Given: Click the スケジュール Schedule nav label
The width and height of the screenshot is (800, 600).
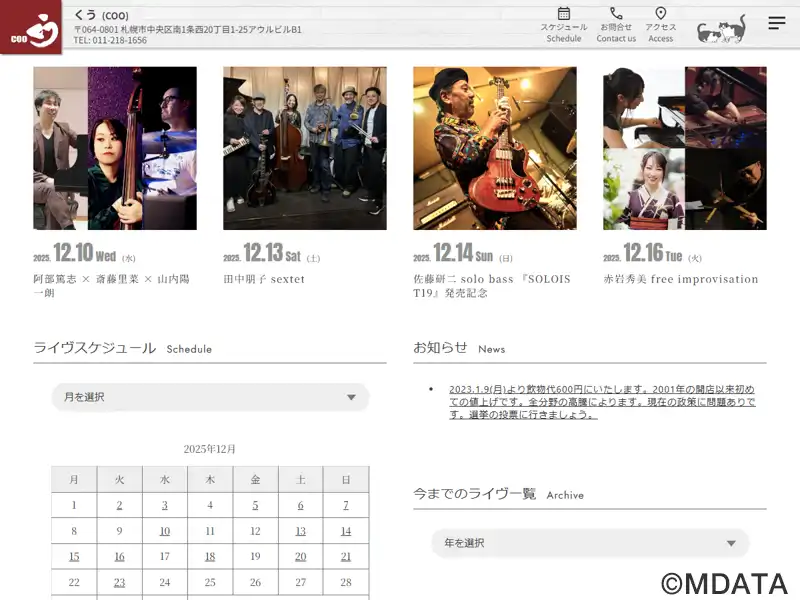Looking at the screenshot, I should 564,33.
